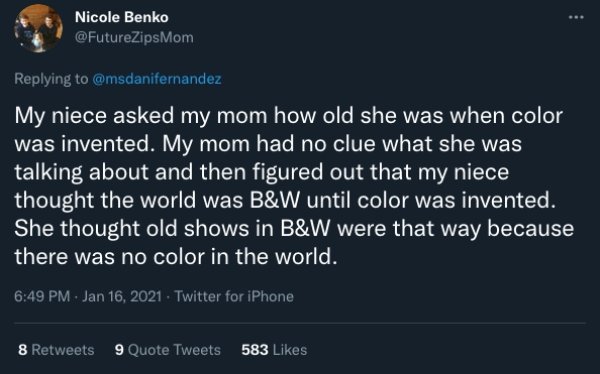Image resolution: width=600 pixels, height=374 pixels.
Task: Click the 6:49 PM timestamp
Action: click(42, 296)
